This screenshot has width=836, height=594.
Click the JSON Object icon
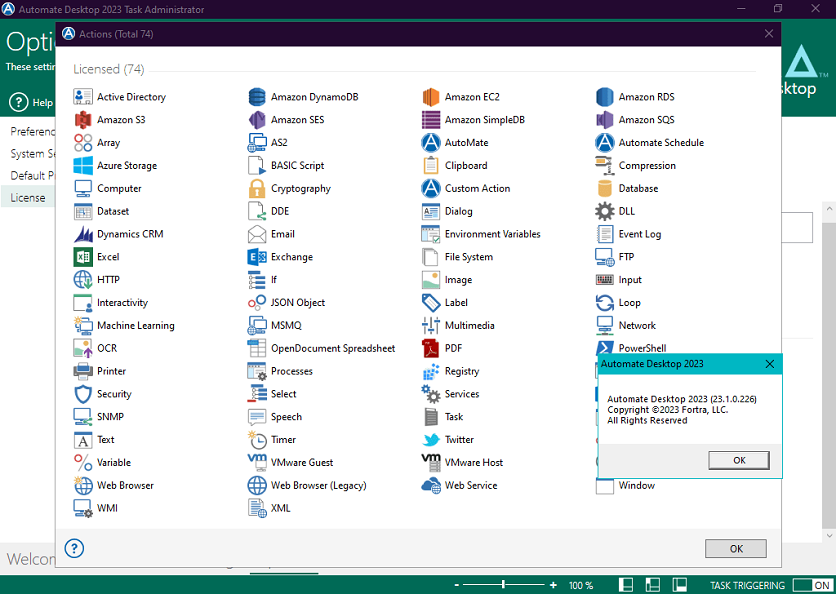point(256,302)
